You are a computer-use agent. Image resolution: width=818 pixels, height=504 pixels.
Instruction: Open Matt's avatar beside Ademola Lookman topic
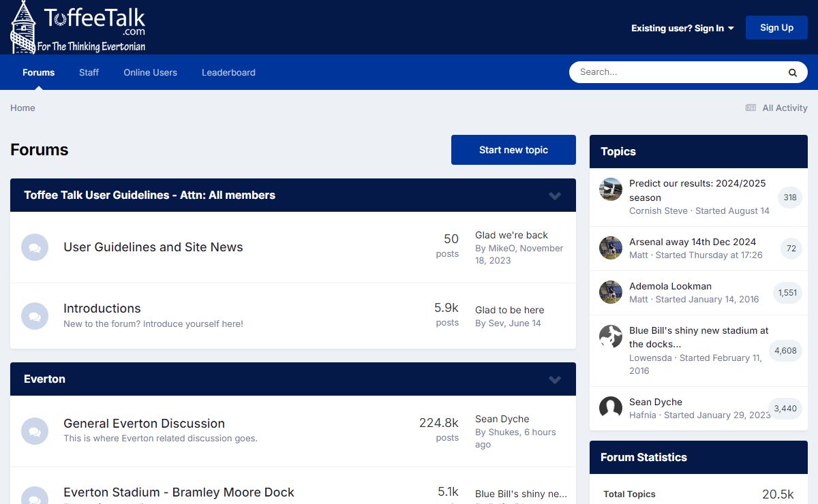[x=611, y=292]
